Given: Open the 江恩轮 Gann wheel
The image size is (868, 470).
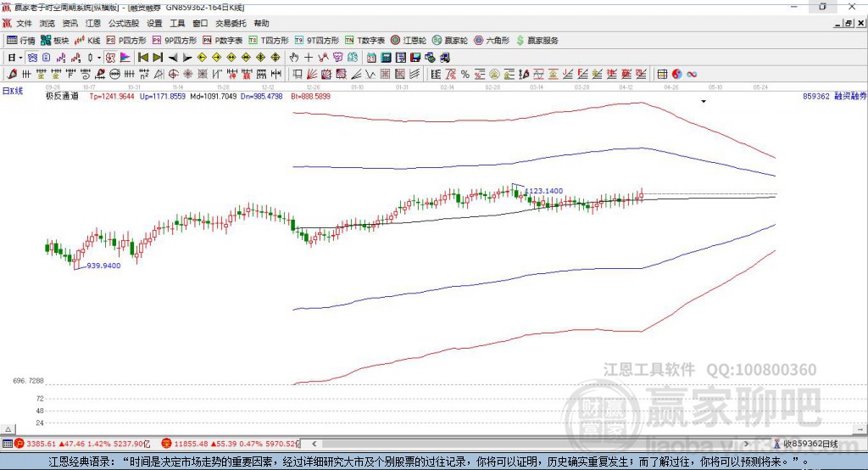Looking at the screenshot, I should pos(409,41).
